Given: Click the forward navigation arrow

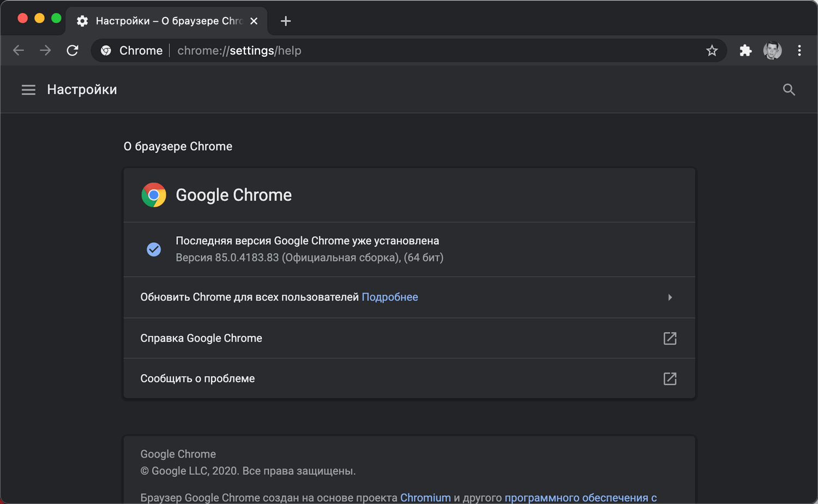Looking at the screenshot, I should [x=45, y=50].
